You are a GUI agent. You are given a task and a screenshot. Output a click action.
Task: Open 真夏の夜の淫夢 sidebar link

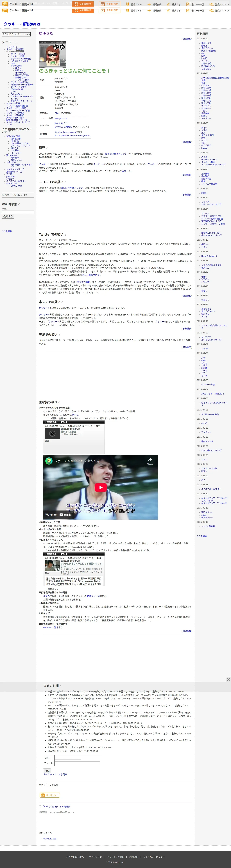pyautogui.click(x=13, y=136)
